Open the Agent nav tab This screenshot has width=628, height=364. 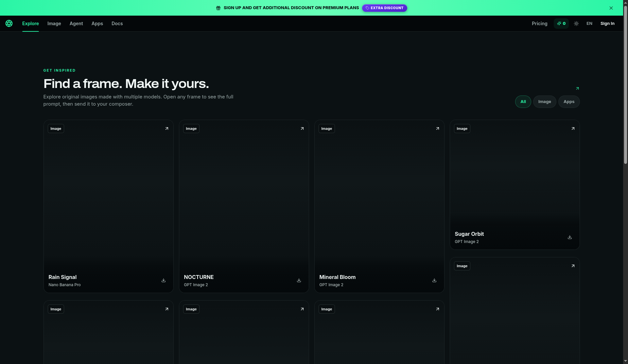tap(76, 24)
